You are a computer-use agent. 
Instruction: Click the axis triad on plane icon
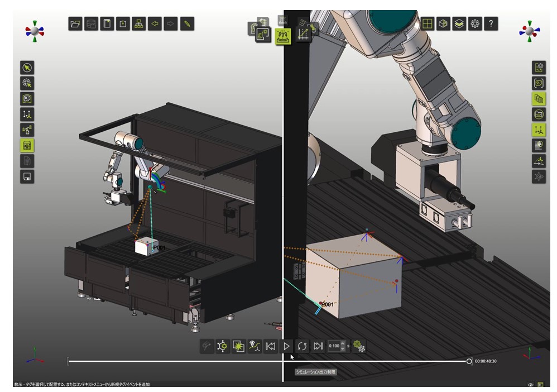tap(539, 161)
